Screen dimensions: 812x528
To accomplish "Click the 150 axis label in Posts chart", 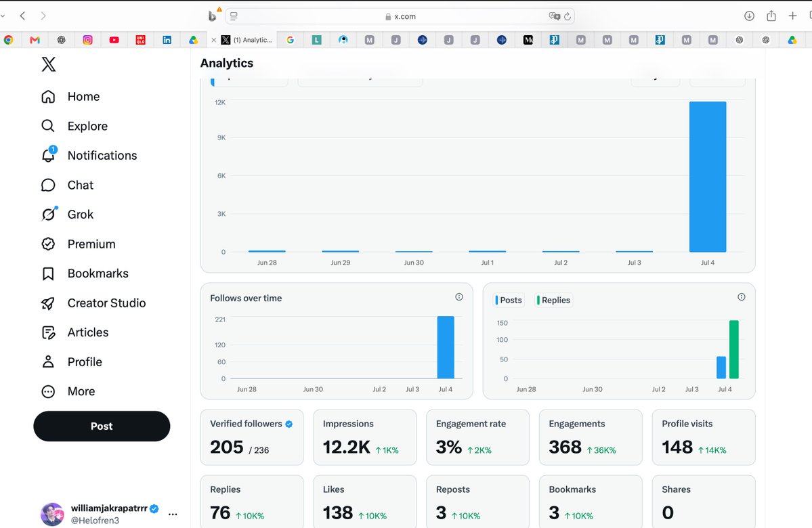I will [x=503, y=323].
